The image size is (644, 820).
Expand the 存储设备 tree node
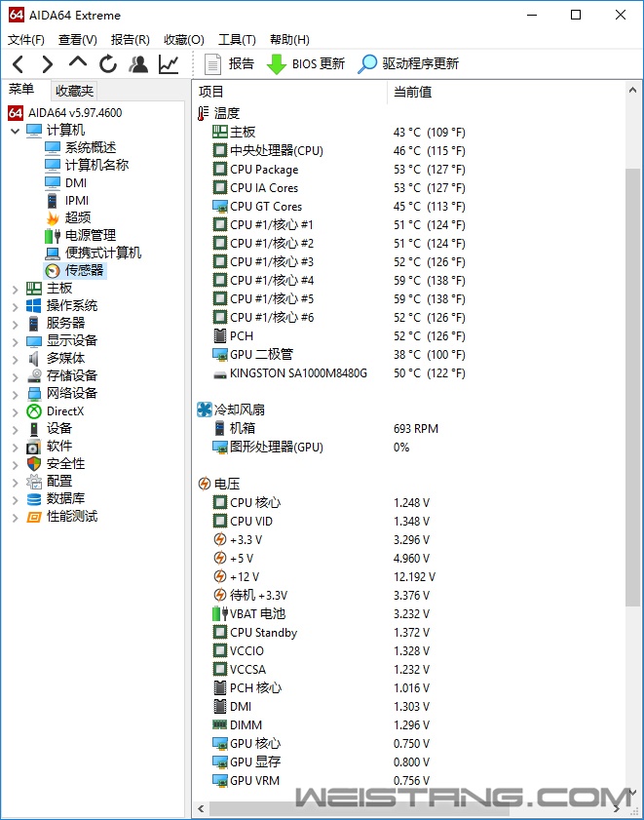[x=16, y=376]
